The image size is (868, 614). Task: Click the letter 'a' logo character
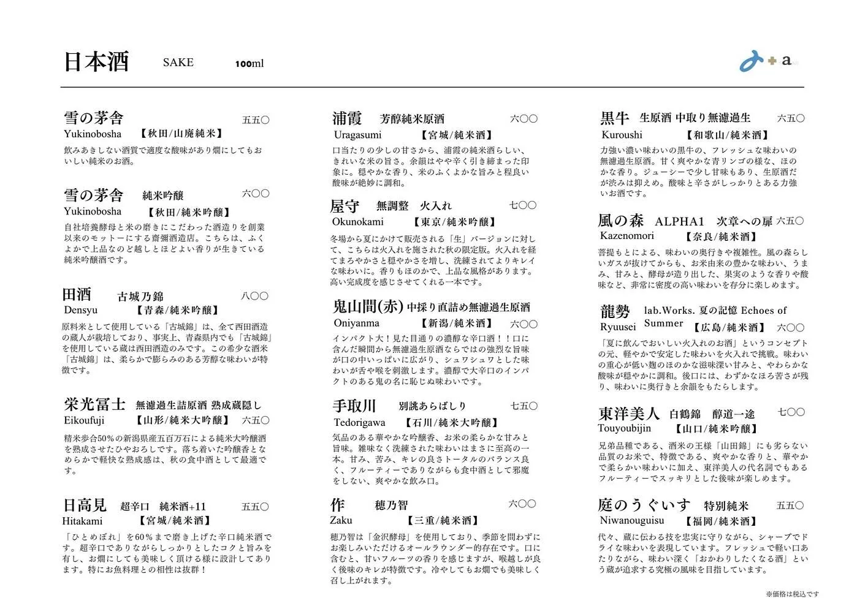pyautogui.click(x=786, y=61)
